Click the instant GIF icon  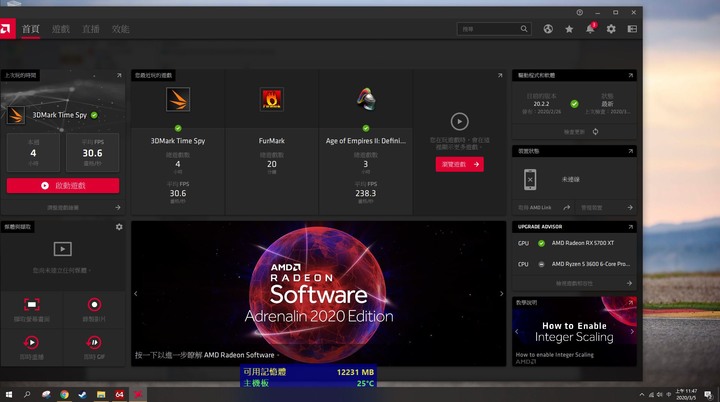(94, 342)
